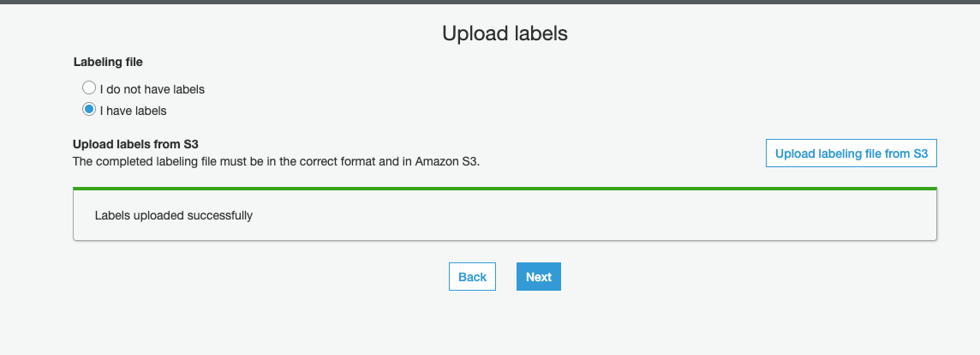The image size is (980, 355).
Task: Click the empty right area of the success alert box
Action: [x=685, y=216]
